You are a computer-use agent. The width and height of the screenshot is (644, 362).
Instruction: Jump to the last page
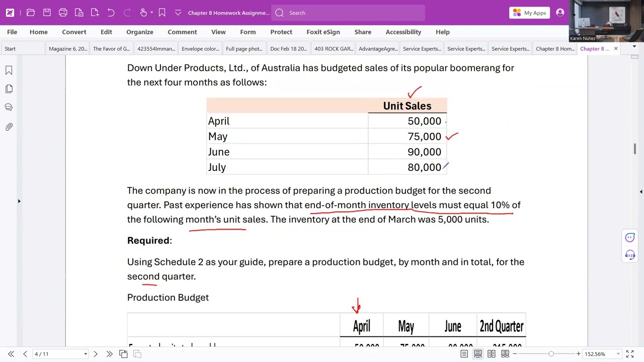(x=109, y=354)
